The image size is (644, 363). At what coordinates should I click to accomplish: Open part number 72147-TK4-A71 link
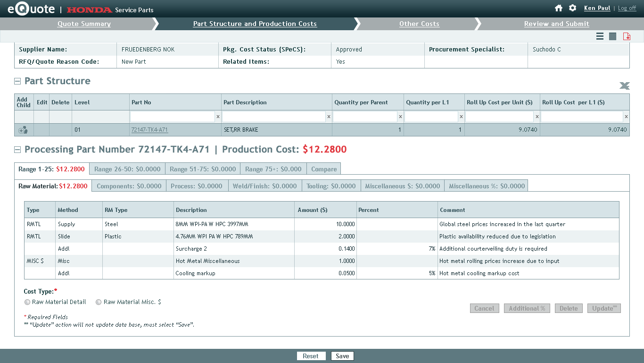[149, 130]
